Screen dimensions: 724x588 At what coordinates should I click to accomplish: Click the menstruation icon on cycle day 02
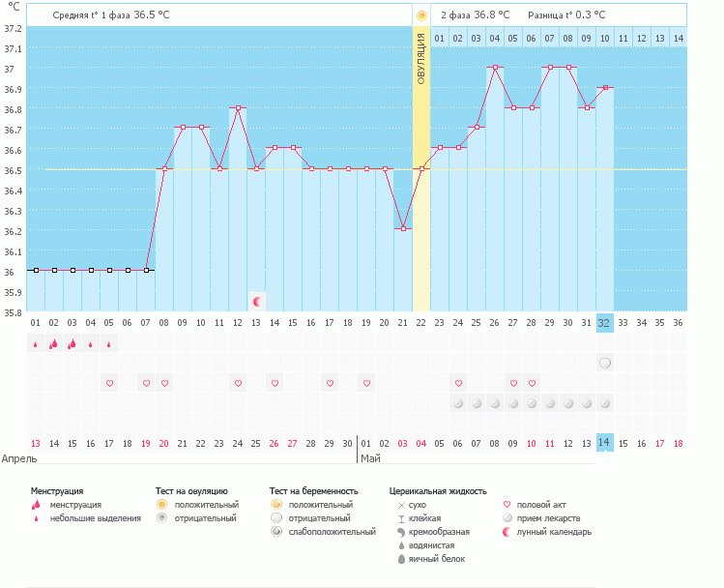[54, 342]
